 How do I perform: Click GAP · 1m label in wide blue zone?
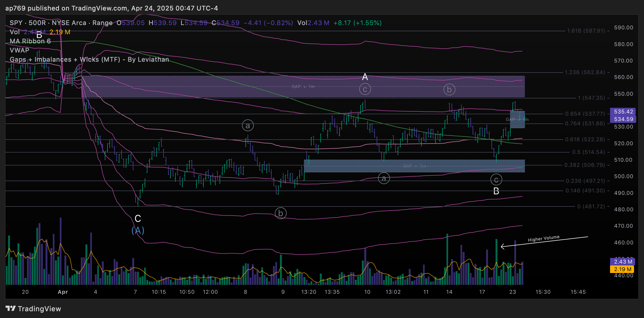point(414,166)
